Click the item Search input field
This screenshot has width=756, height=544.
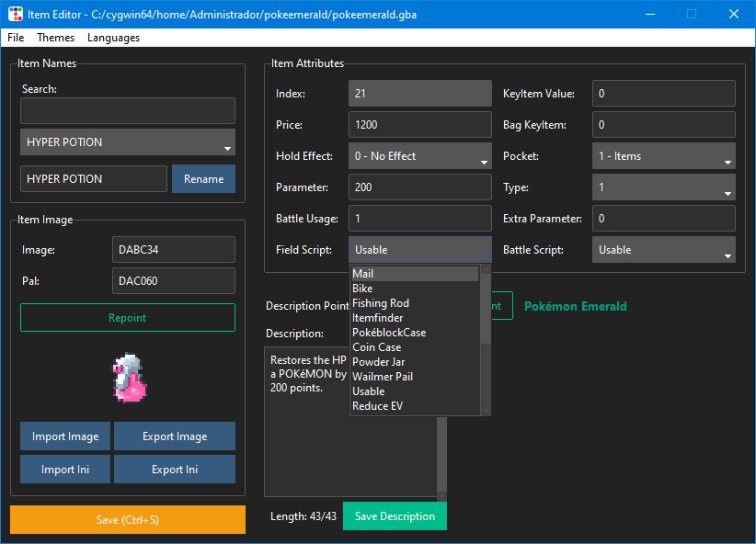(128, 111)
